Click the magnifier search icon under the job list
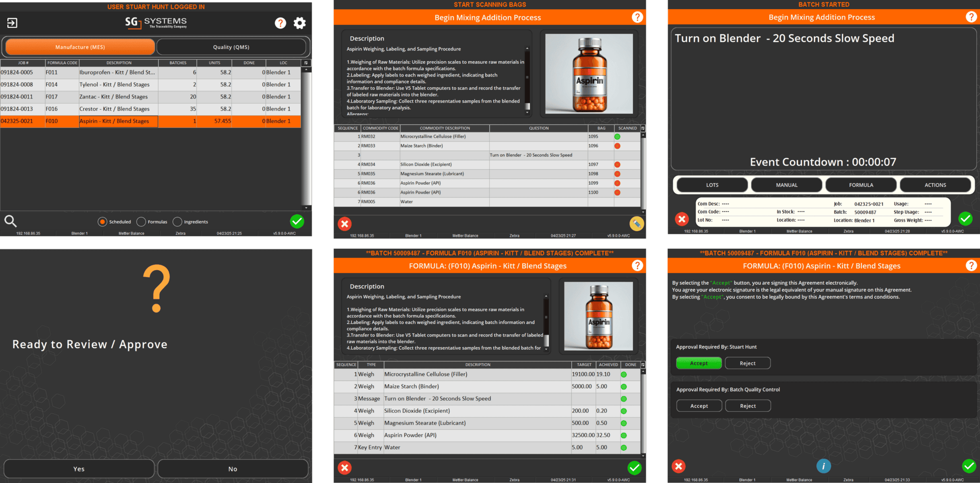980x483 pixels. click(10, 221)
